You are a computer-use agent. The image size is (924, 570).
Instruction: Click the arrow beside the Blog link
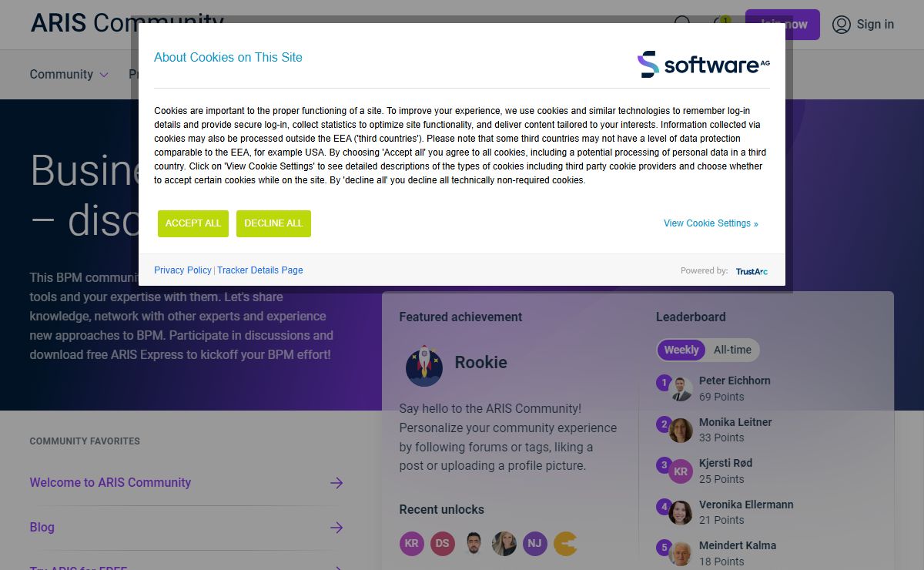(x=336, y=528)
